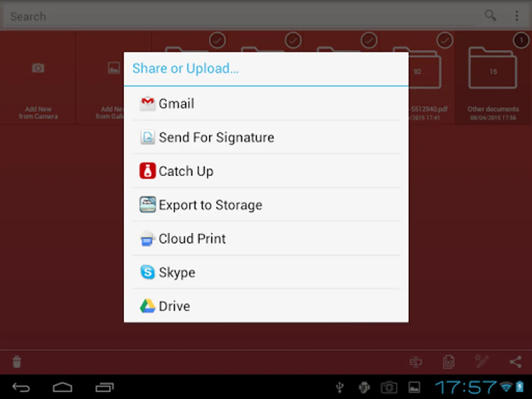Toggle selection badge on Other documents
Screen dimensions: 532x399
[521, 41]
